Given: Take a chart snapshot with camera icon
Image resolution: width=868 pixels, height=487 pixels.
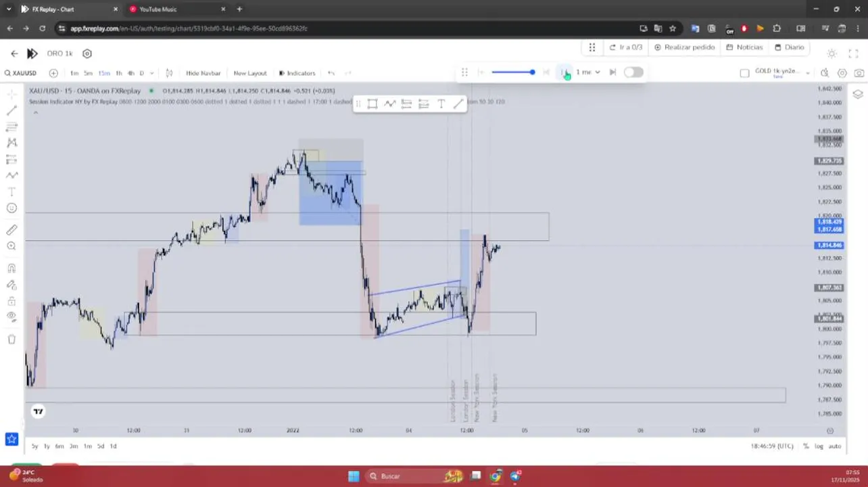Looking at the screenshot, I should coord(859,73).
